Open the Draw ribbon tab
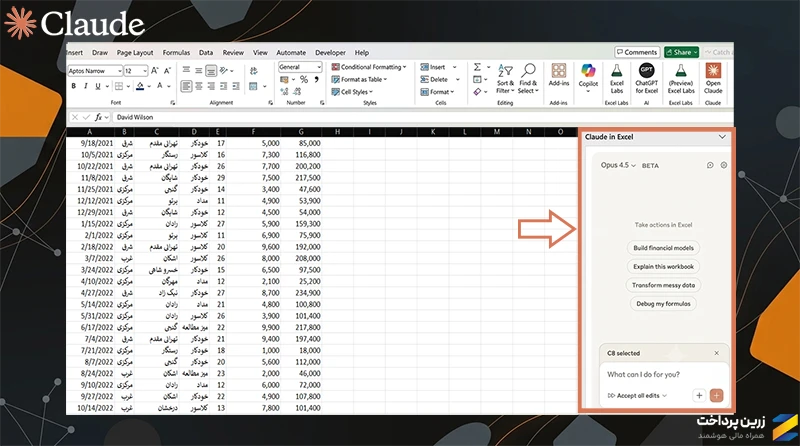This screenshot has height=446, width=800. [x=100, y=53]
